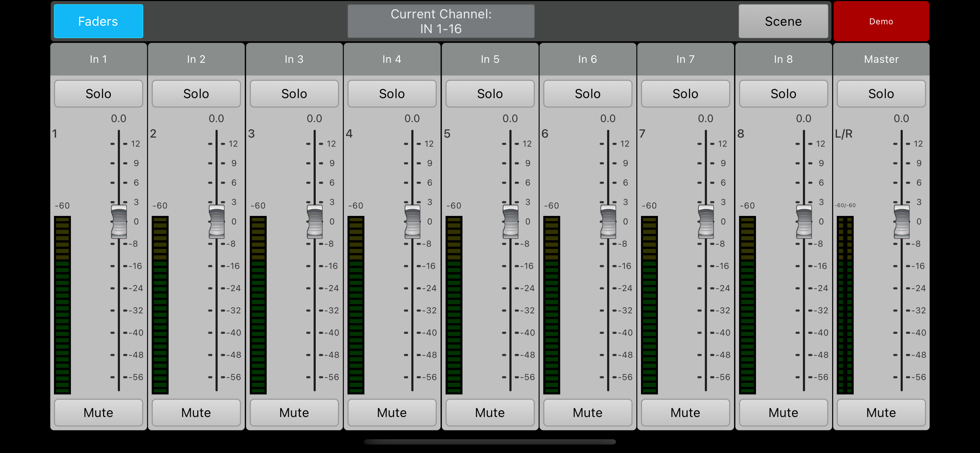The height and width of the screenshot is (453, 980).
Task: Click the 0.0 gain value above In 1 fader
Action: 119,118
